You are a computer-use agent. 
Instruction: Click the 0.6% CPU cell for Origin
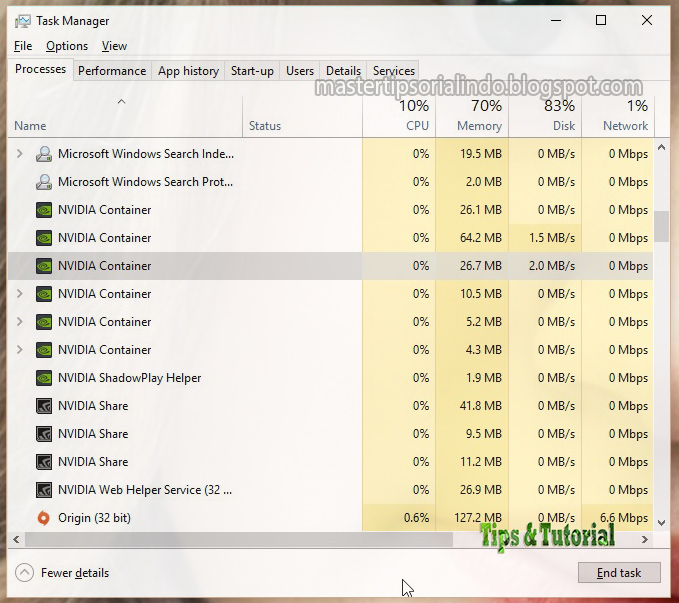[x=399, y=518]
